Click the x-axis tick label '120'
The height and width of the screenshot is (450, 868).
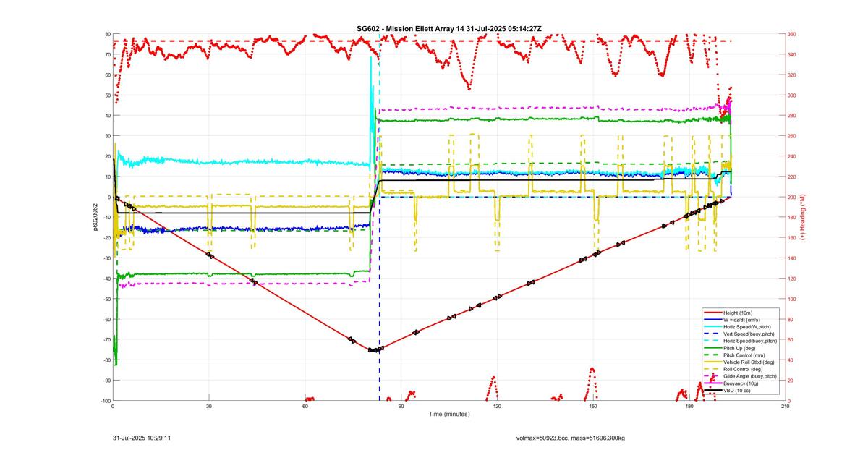pyautogui.click(x=497, y=407)
